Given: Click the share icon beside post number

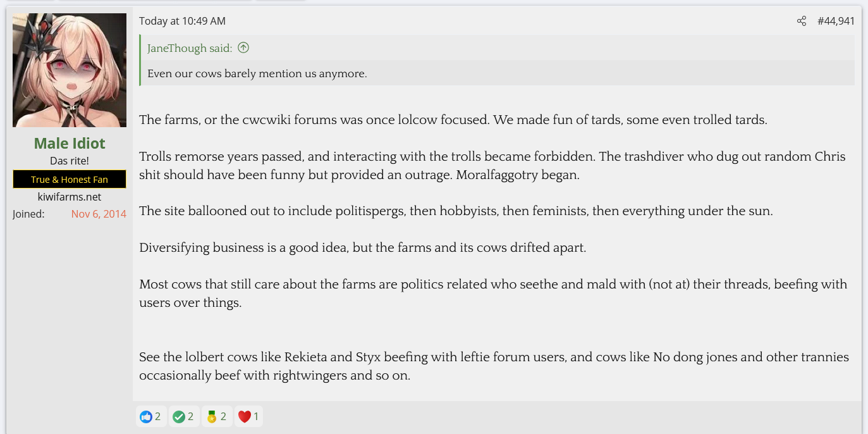Looking at the screenshot, I should (x=802, y=21).
